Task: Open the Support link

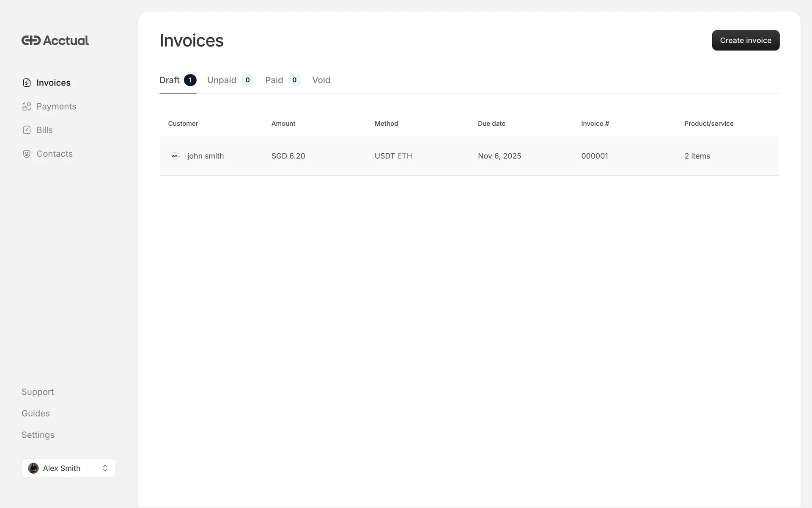Action: tap(38, 392)
